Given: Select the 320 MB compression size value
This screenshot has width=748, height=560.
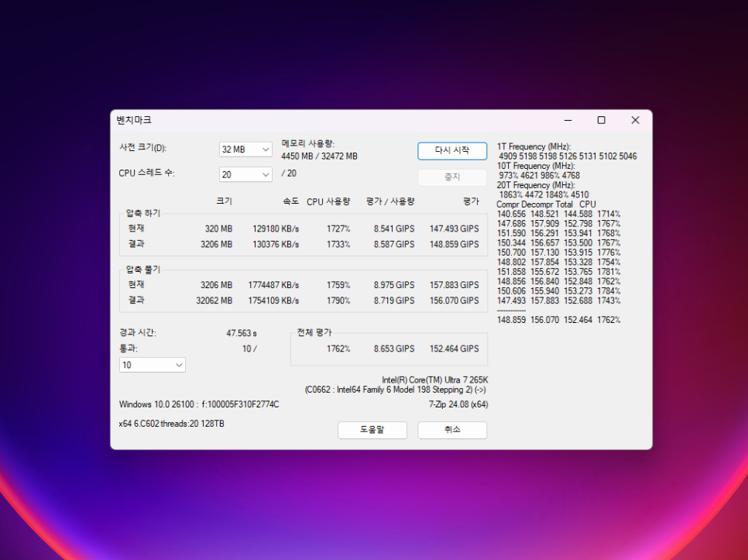Looking at the screenshot, I should [x=218, y=229].
